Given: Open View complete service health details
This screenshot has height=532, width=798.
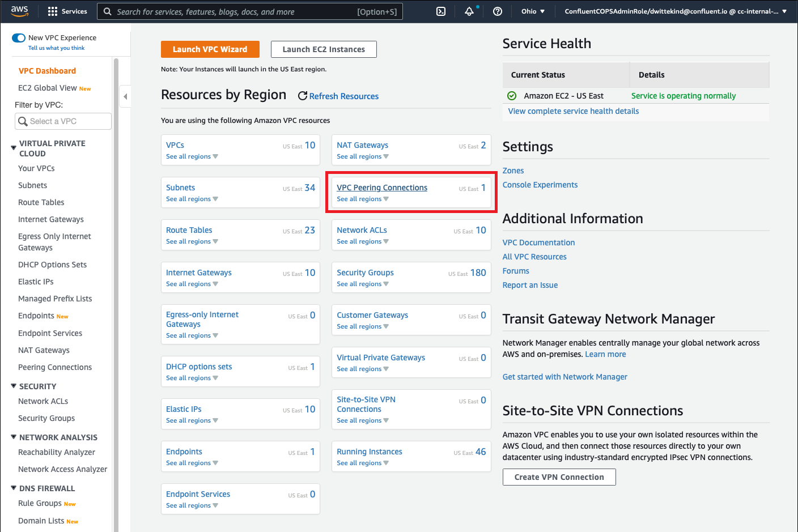Looking at the screenshot, I should click(574, 111).
